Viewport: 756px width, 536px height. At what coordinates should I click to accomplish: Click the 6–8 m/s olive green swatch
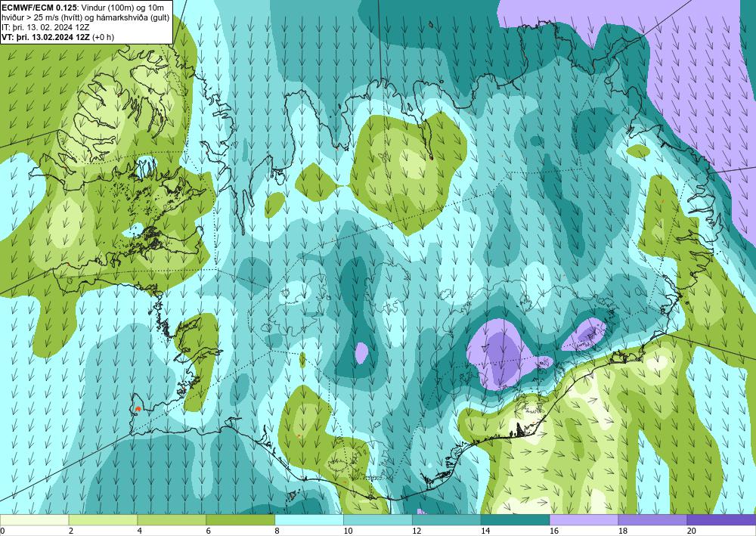(240, 519)
